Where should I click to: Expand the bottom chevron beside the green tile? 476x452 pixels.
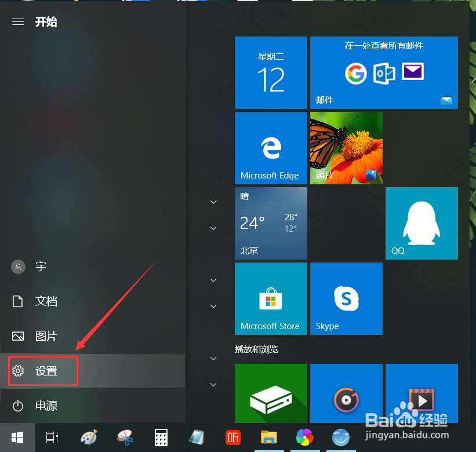pos(213,385)
